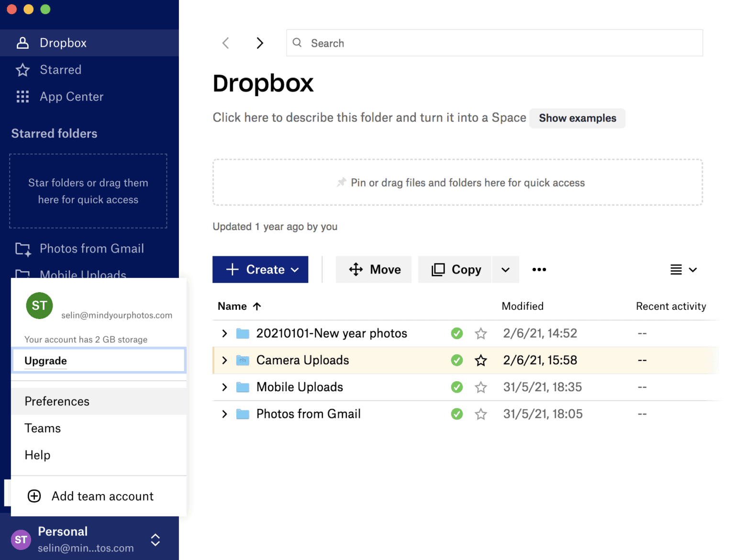Screen dimensions: 735x560
Task: Star the 20210101-New year photos folder
Action: tap(481, 333)
